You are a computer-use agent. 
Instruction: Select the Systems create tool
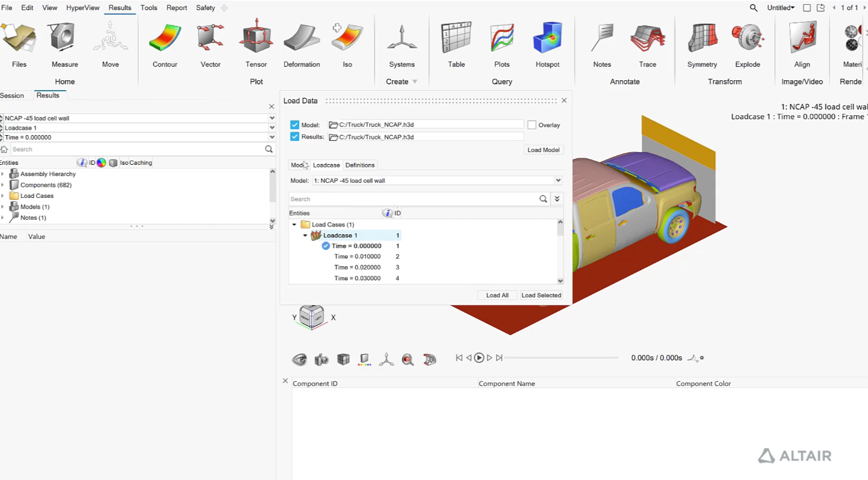[x=402, y=45]
